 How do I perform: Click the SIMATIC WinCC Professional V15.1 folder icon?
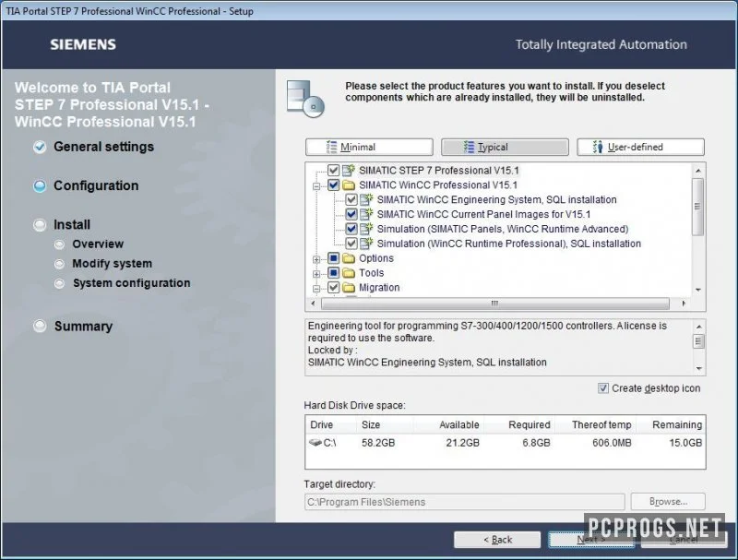click(349, 185)
